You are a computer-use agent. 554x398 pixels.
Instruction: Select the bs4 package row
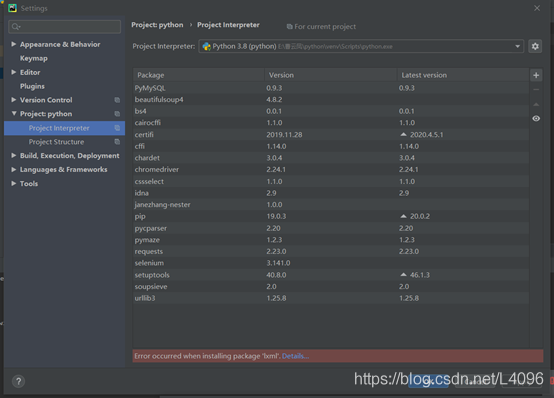[x=331, y=111]
